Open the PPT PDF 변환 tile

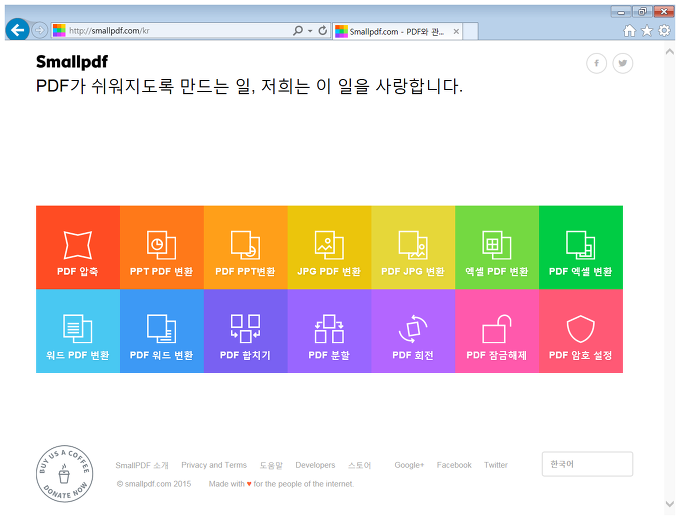point(162,247)
